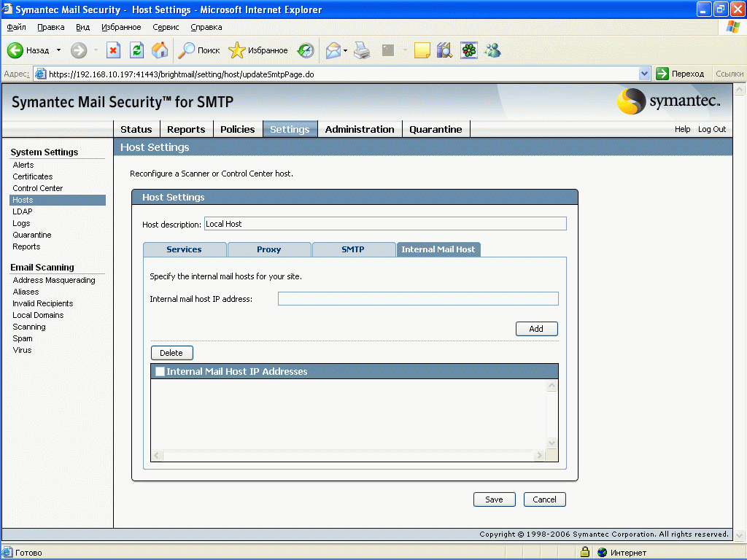Open the Правка menu

[x=50, y=27]
